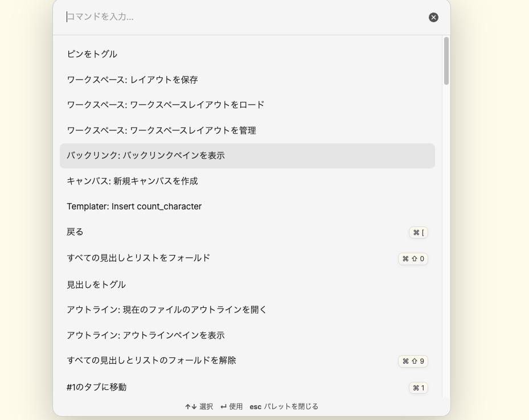Open 現在のファイルのアウトラインを開く command
This screenshot has height=420, width=529.
click(247, 310)
